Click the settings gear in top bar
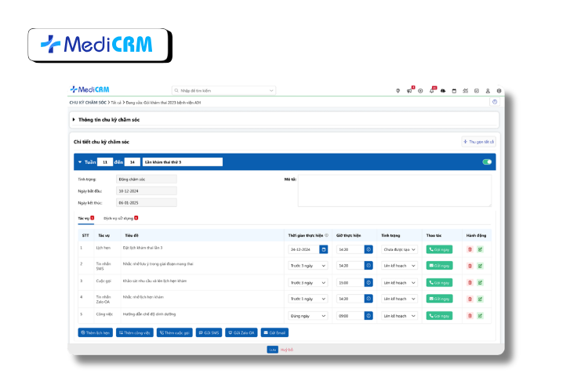 point(499,91)
